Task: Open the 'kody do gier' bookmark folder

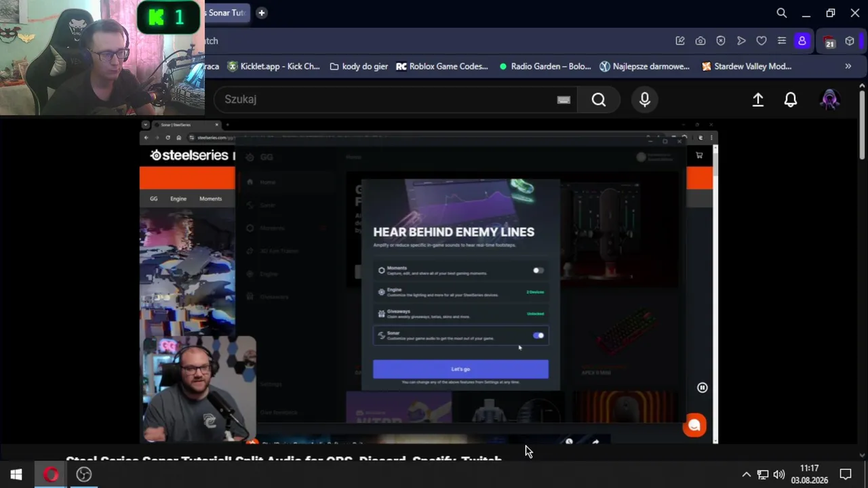Action: [359, 66]
